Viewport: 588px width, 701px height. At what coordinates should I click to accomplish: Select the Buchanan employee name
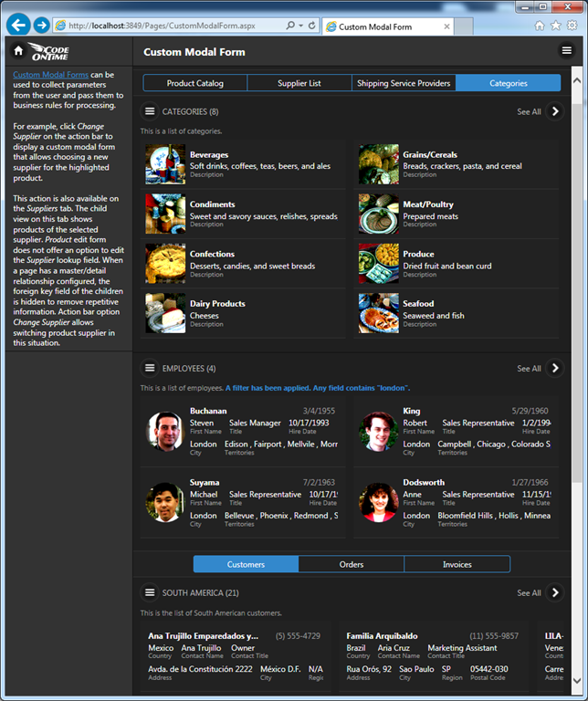208,411
